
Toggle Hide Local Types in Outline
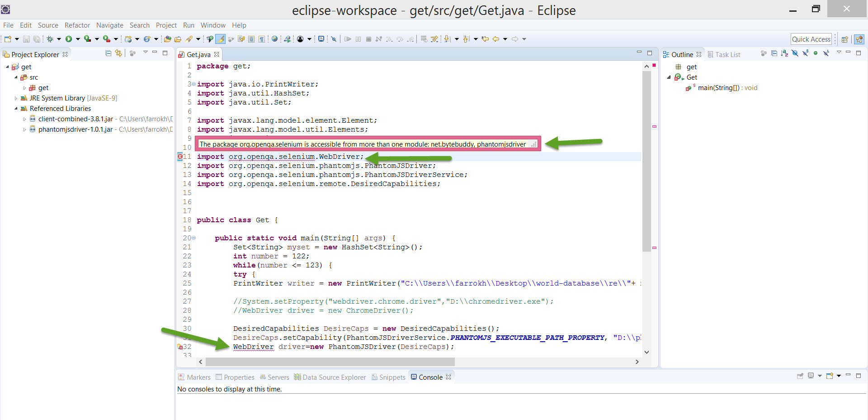coord(826,53)
